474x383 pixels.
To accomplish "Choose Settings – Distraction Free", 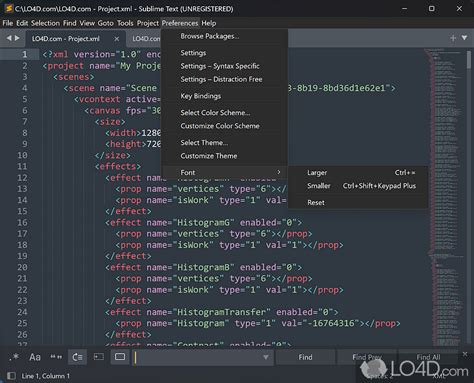I will pyautogui.click(x=224, y=79).
